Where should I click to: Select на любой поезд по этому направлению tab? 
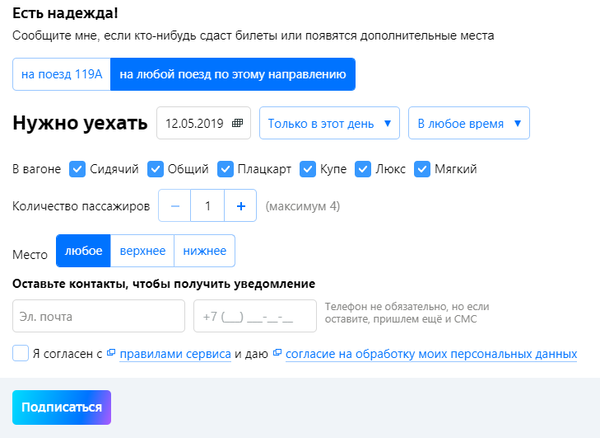tap(233, 74)
